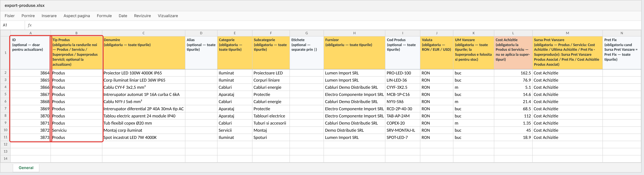Select column H header
The width and height of the screenshot is (644, 175).
click(x=354, y=33)
